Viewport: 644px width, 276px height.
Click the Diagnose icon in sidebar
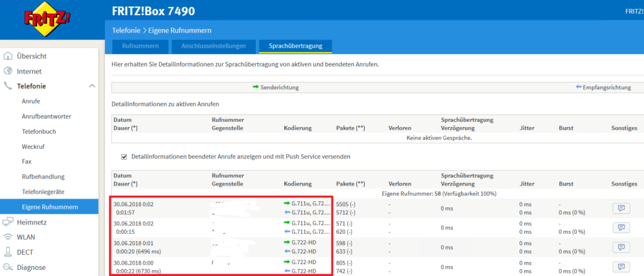tap(8, 267)
